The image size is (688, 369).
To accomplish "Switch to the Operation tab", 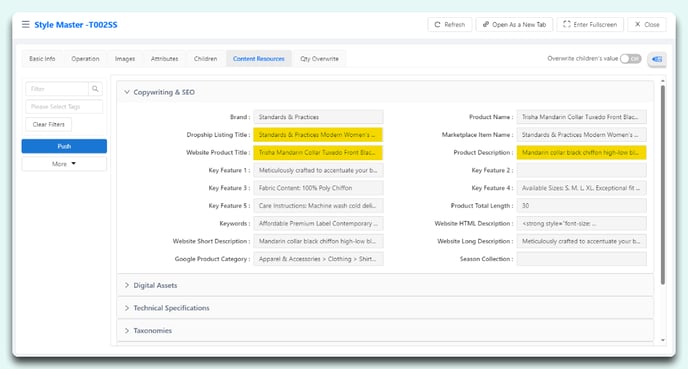I will point(85,59).
